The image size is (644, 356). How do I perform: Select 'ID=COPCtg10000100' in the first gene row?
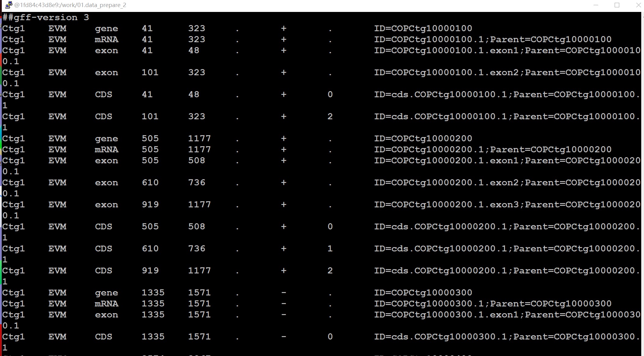(x=423, y=28)
